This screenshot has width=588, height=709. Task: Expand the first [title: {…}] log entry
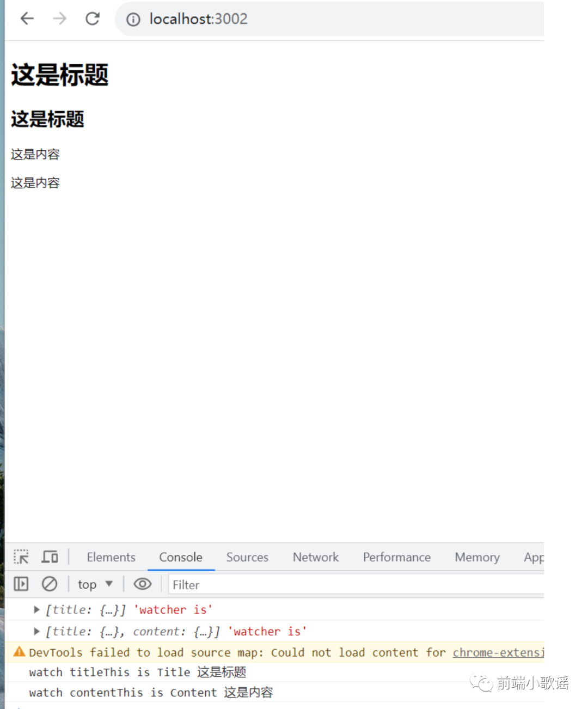pos(36,609)
